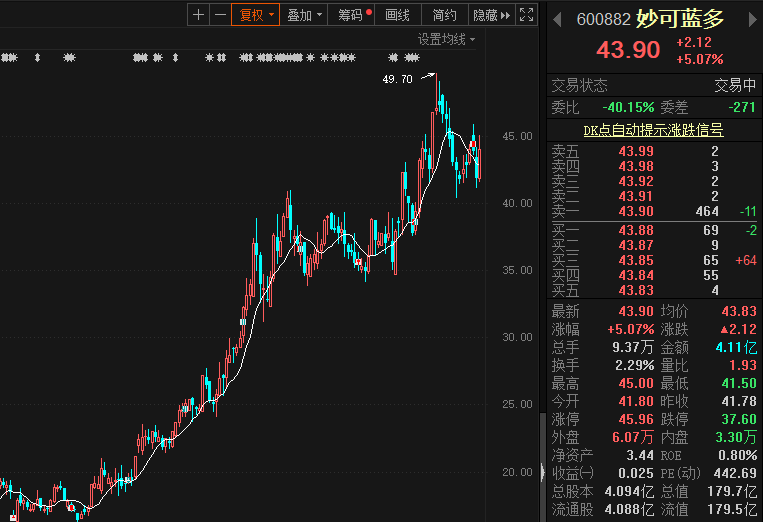Click the plus zoom-in chart button
Screen dimensions: 763x522
click(198, 15)
